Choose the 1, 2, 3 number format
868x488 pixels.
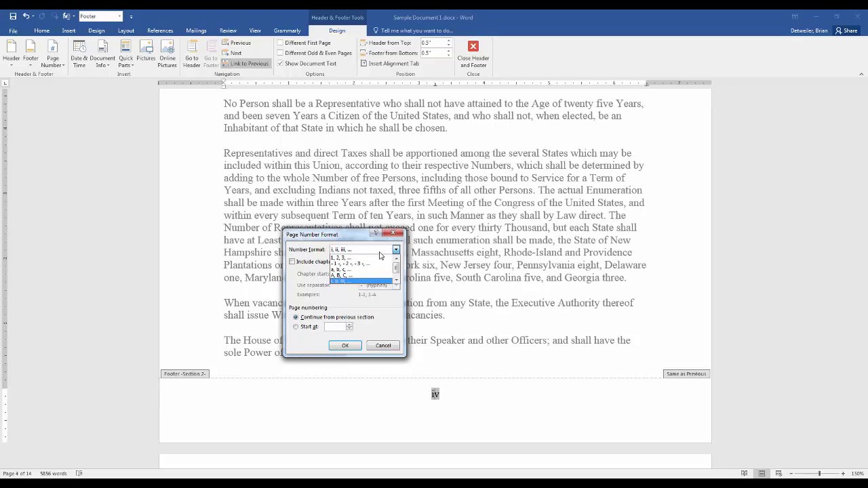361,258
